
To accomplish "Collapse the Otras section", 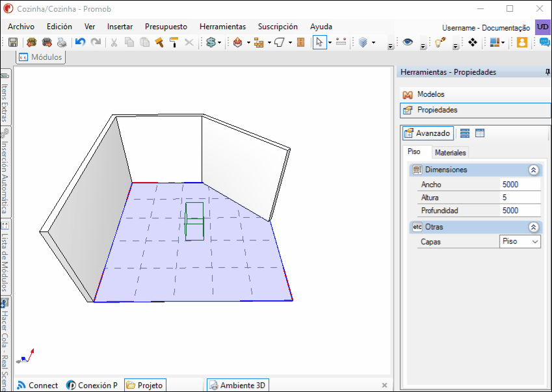I will (x=533, y=228).
